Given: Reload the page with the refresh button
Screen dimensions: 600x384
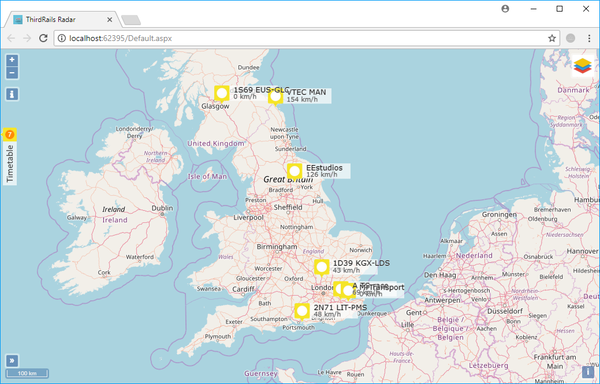Looking at the screenshot, I should coord(43,38).
